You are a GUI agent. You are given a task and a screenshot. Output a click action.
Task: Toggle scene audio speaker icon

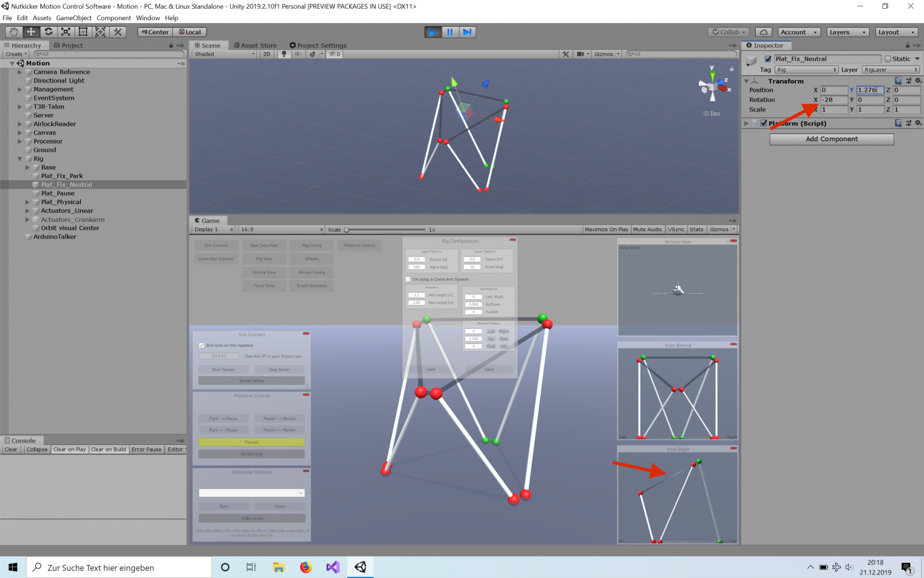pos(298,54)
